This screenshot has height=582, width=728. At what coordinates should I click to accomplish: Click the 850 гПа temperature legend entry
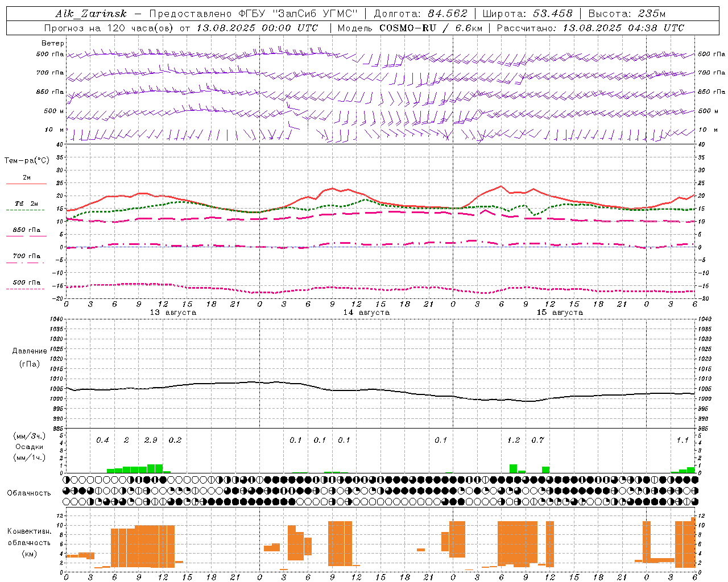coord(26,230)
